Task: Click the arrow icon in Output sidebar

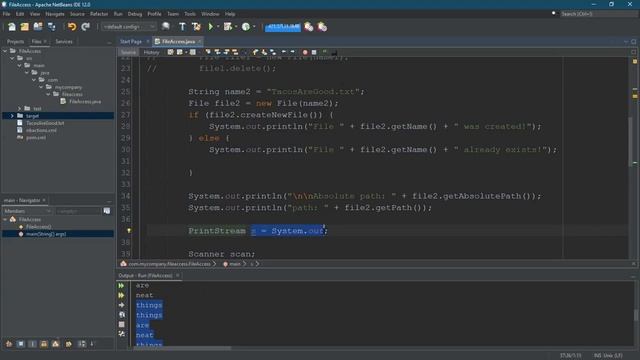Action: [x=121, y=305]
